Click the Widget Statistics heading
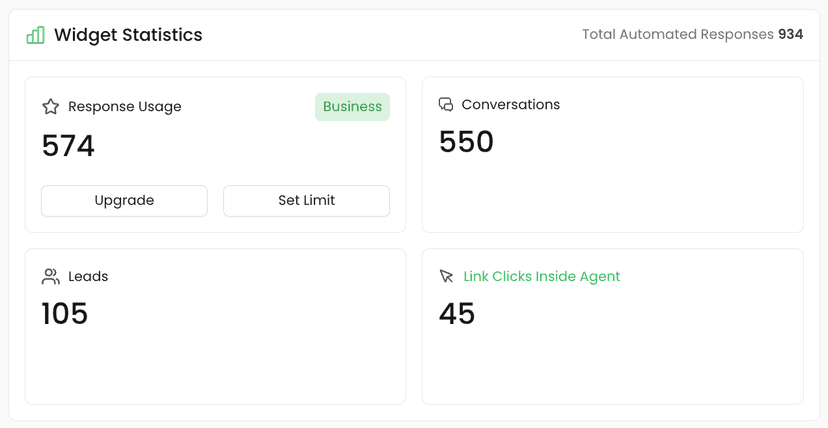This screenshot has height=428, width=828. (128, 35)
